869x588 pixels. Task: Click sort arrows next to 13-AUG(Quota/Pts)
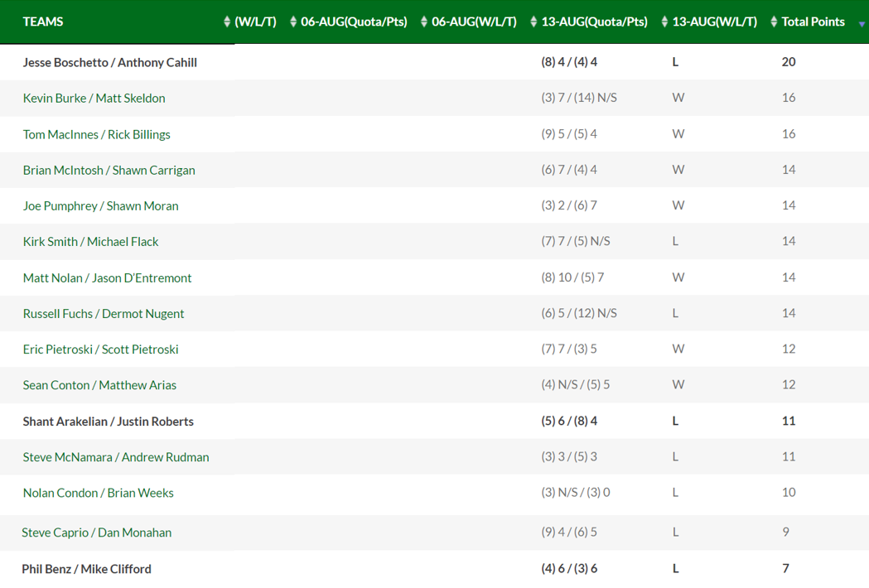tap(533, 22)
